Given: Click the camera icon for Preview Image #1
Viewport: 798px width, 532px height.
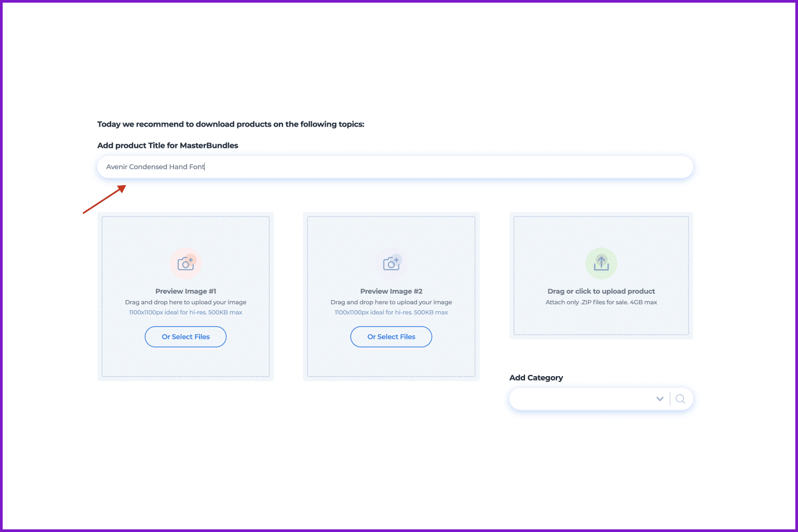Looking at the screenshot, I should tap(186, 263).
